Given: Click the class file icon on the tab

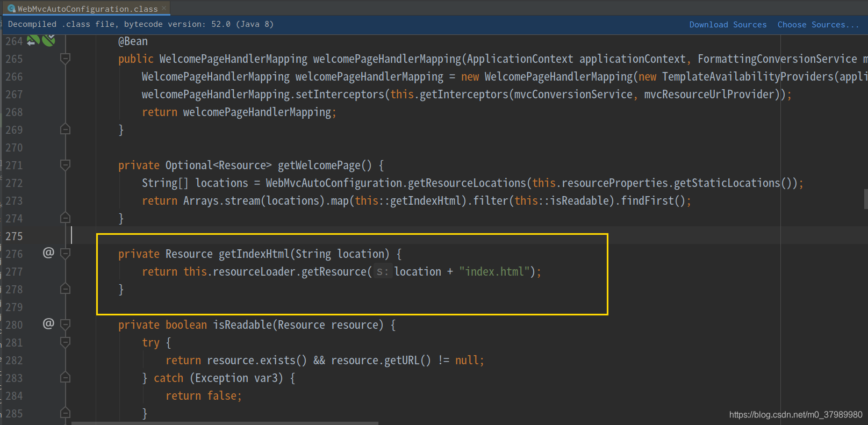Looking at the screenshot, I should [11, 9].
